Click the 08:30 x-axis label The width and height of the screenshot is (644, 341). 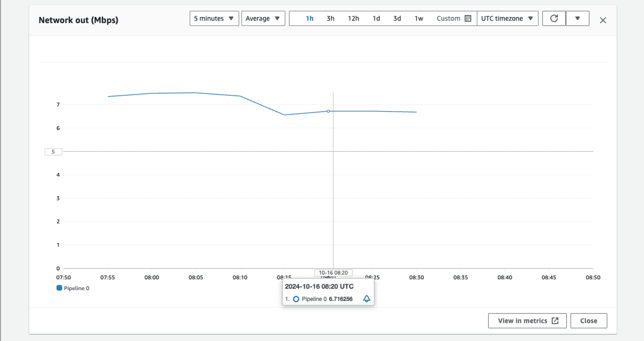(x=416, y=277)
